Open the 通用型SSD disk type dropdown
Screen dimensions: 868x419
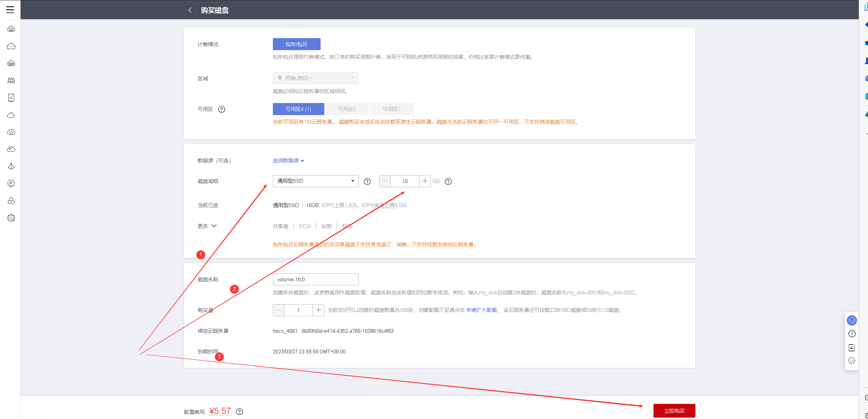[x=315, y=181]
